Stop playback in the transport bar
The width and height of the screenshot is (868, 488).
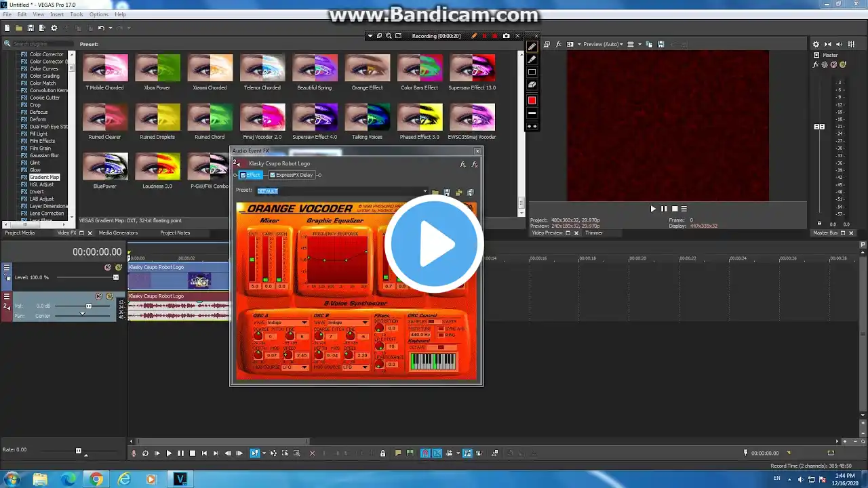click(193, 453)
